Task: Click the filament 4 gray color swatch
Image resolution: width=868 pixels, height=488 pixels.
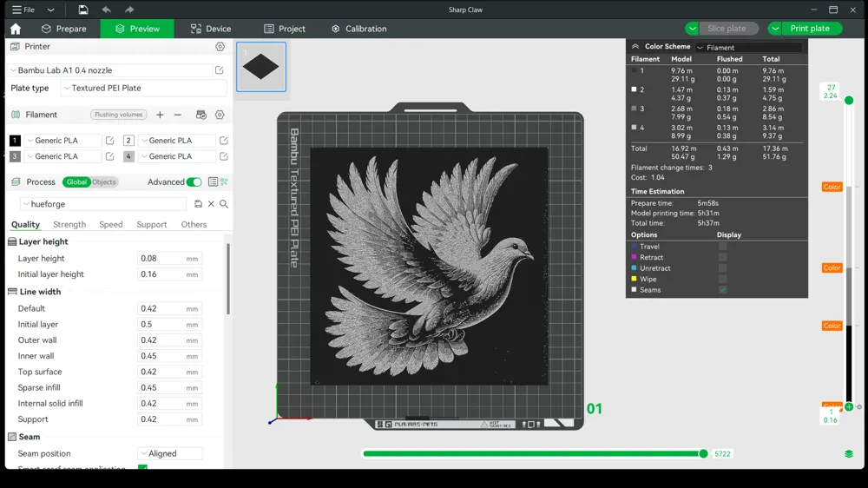Action: (128, 156)
